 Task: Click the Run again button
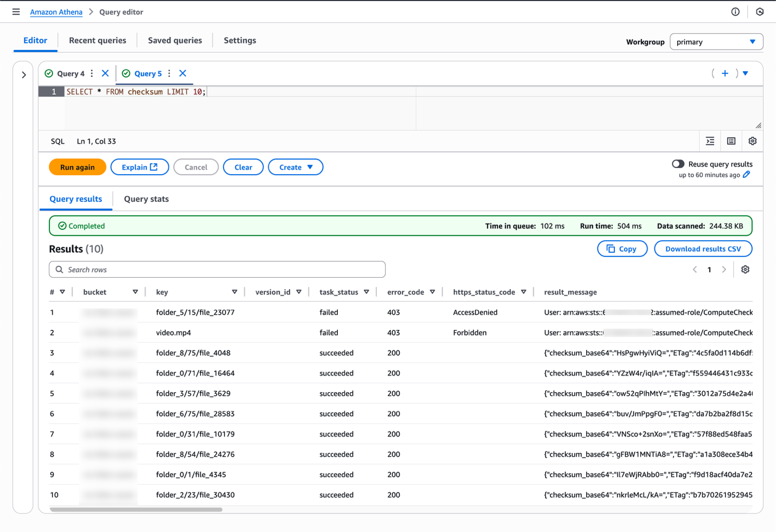77,167
